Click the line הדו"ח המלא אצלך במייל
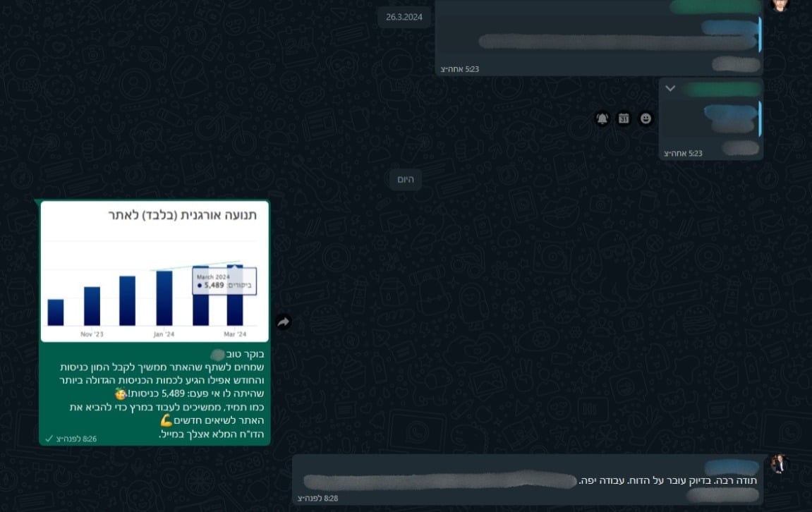The height and width of the screenshot is (512, 812). coord(212,434)
